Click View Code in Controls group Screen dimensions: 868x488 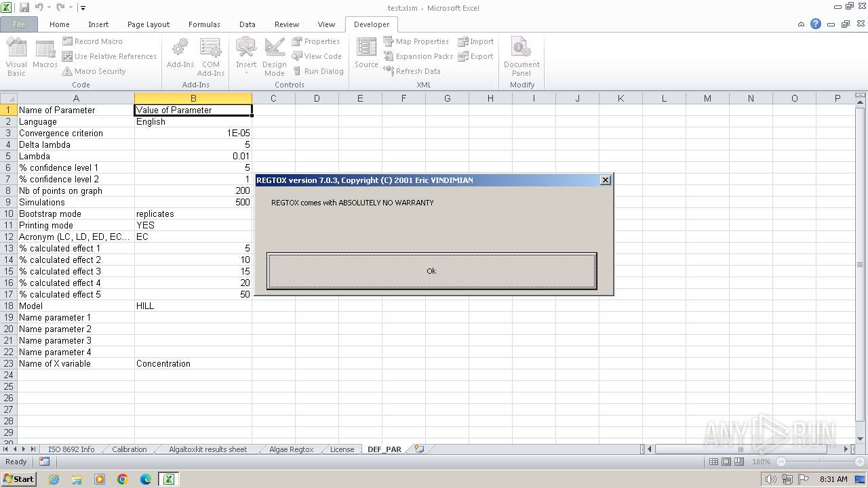point(317,56)
